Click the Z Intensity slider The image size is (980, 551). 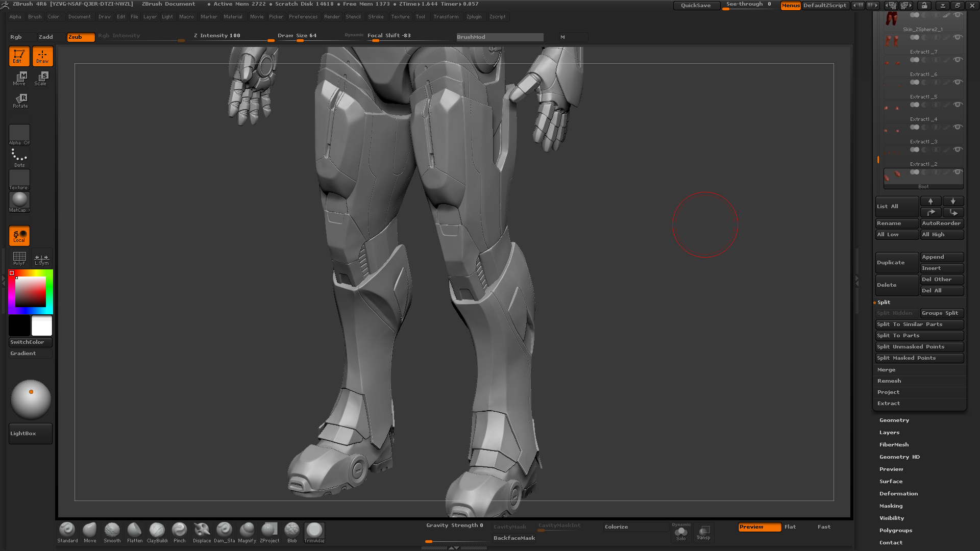pos(233,37)
